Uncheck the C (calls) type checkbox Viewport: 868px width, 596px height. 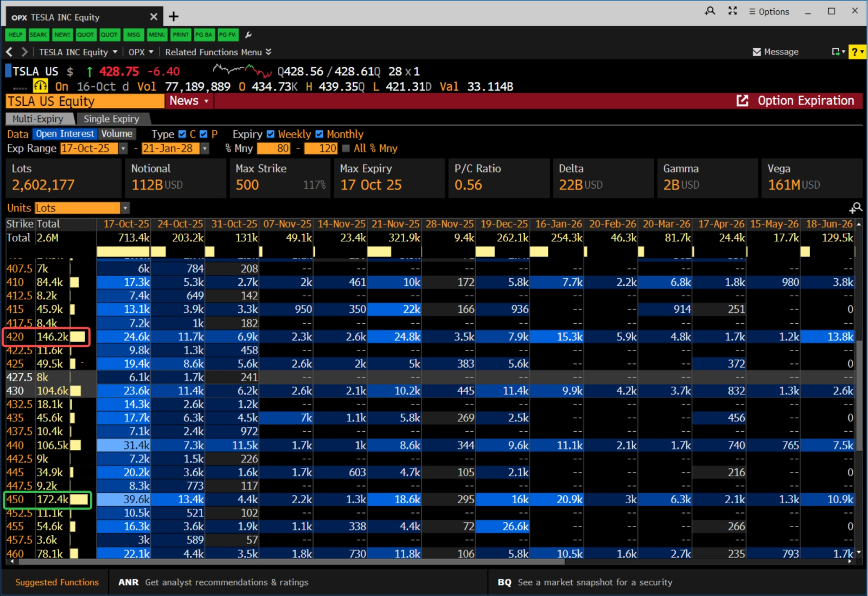pos(182,134)
